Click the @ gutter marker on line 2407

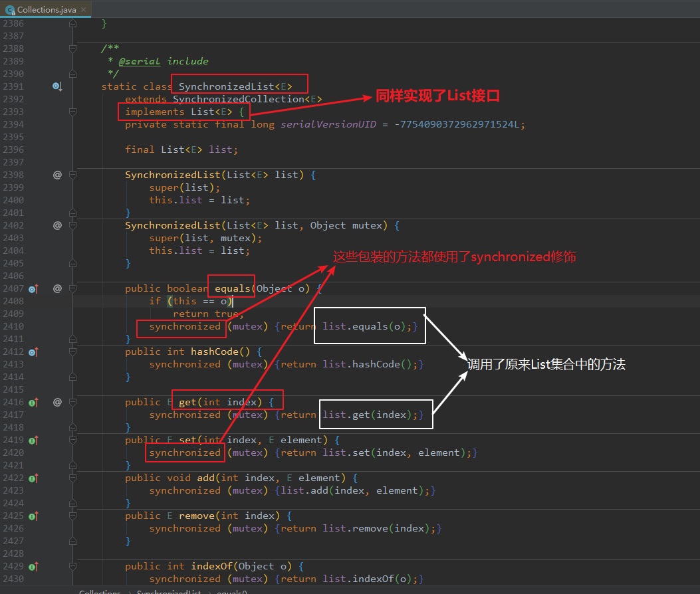[x=57, y=289]
